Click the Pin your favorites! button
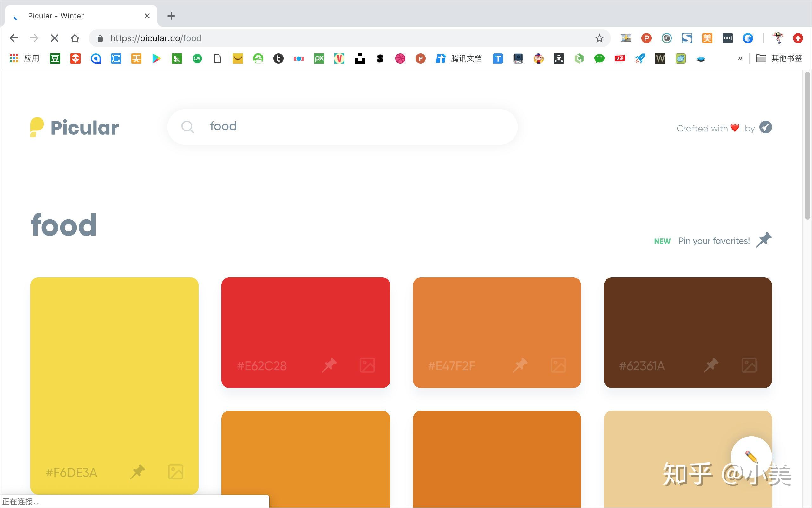This screenshot has height=508, width=812. tap(713, 241)
